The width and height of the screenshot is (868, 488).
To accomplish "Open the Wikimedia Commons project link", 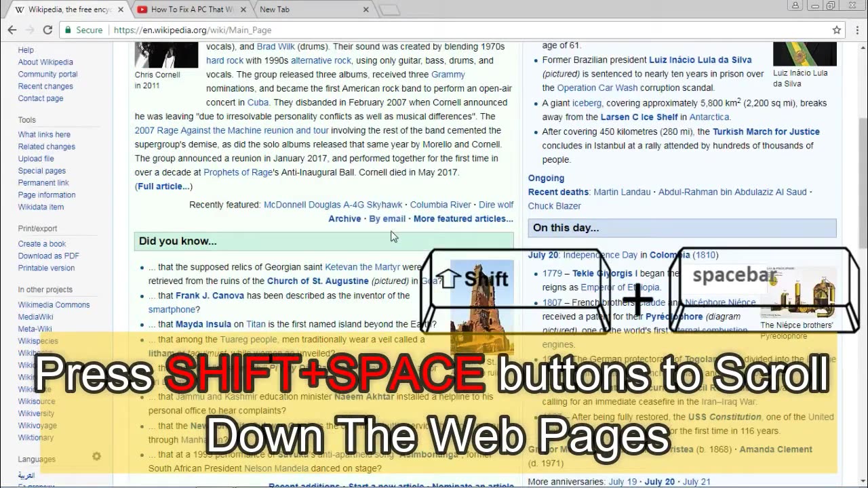I will tap(54, 305).
